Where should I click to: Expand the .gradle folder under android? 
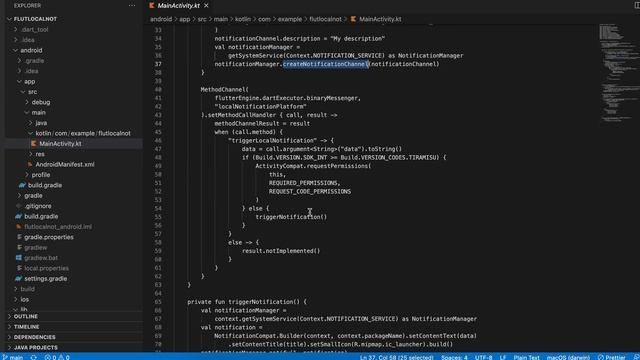pos(34,60)
